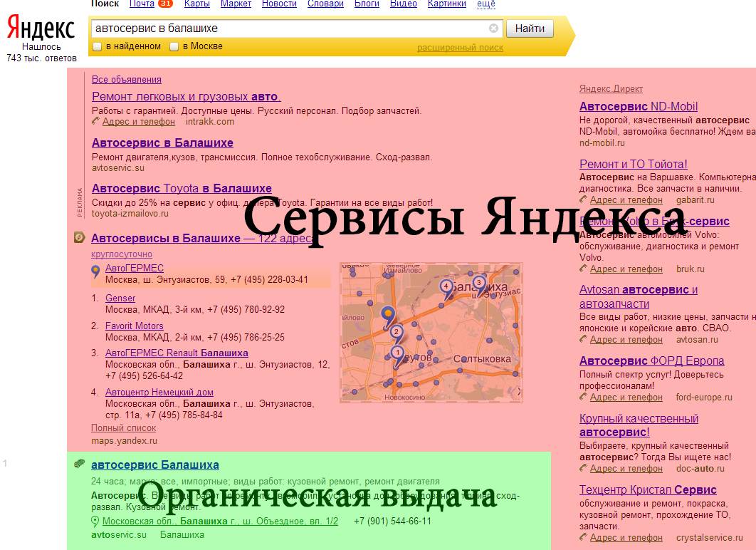The height and width of the screenshot is (550, 756).
Task: Open ad 'Avtosan автосервис и автозапчасти'
Action: (639, 296)
